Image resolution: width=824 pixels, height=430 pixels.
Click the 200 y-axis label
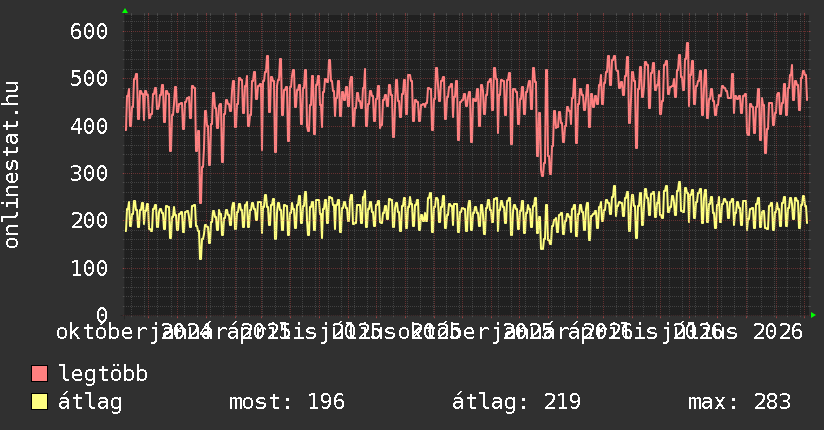89,220
